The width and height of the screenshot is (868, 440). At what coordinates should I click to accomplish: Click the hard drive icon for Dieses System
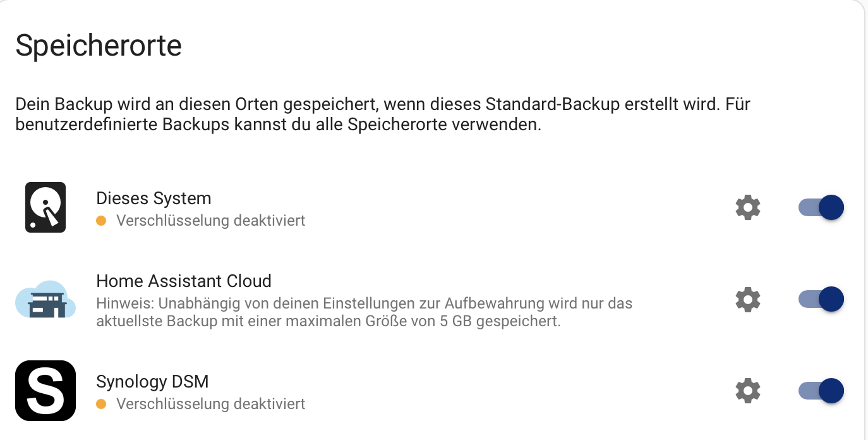point(45,207)
